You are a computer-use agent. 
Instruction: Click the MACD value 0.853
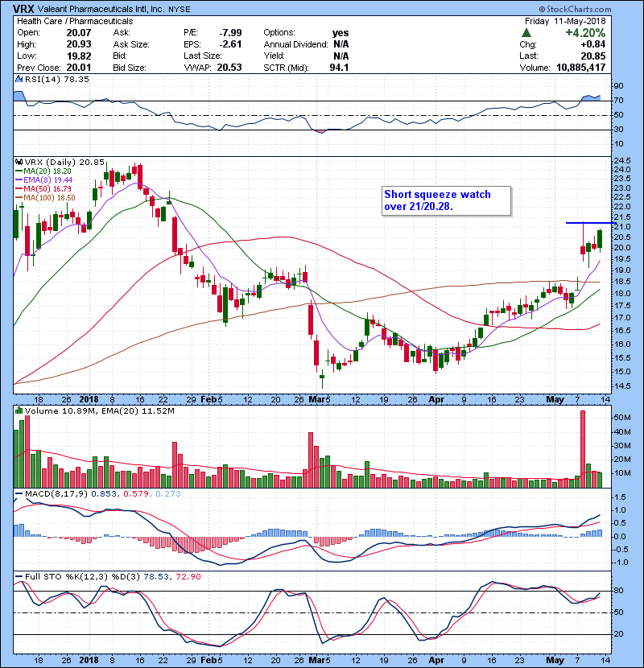104,494
